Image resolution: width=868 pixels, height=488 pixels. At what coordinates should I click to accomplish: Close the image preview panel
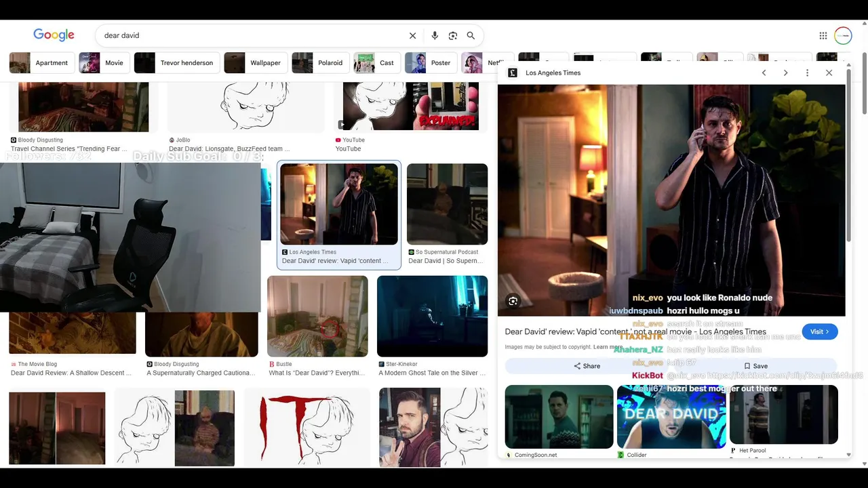point(829,73)
